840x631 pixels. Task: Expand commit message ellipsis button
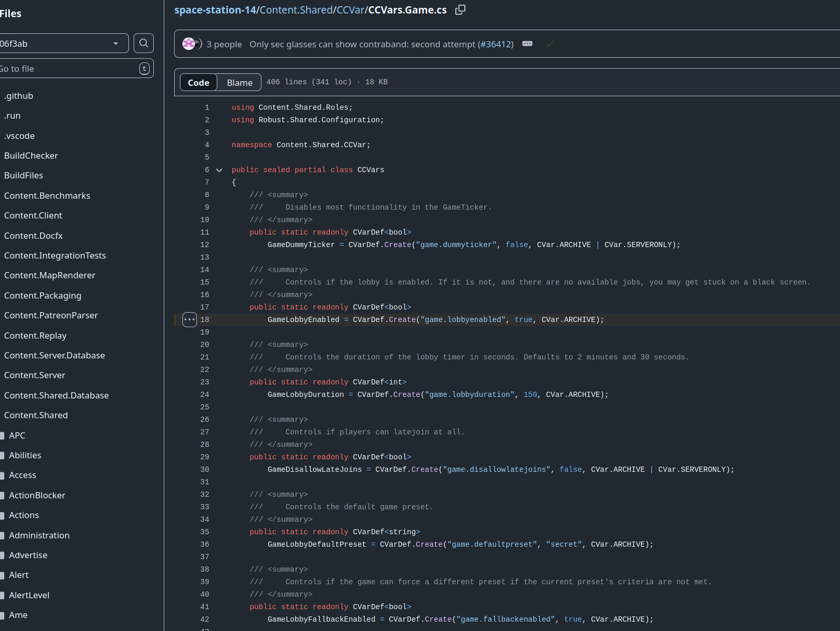point(527,44)
